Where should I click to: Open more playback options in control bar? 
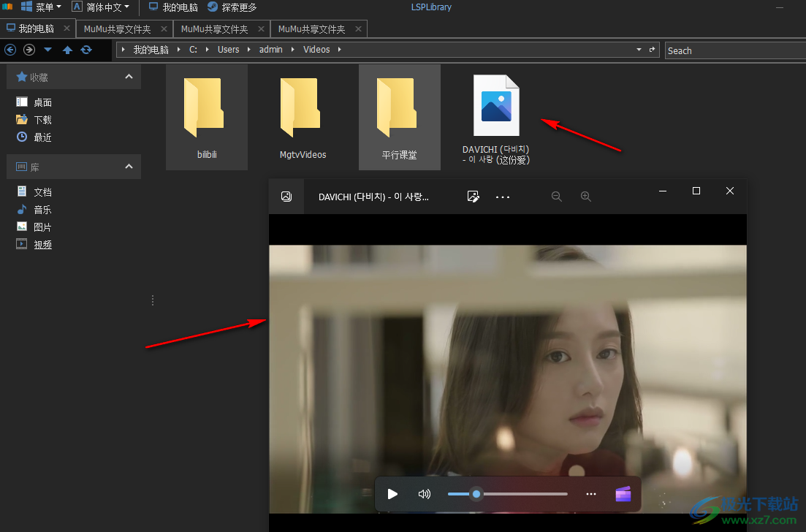pyautogui.click(x=591, y=494)
